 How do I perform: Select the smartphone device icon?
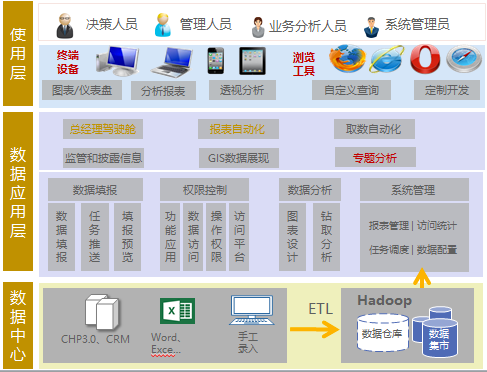click(x=216, y=61)
